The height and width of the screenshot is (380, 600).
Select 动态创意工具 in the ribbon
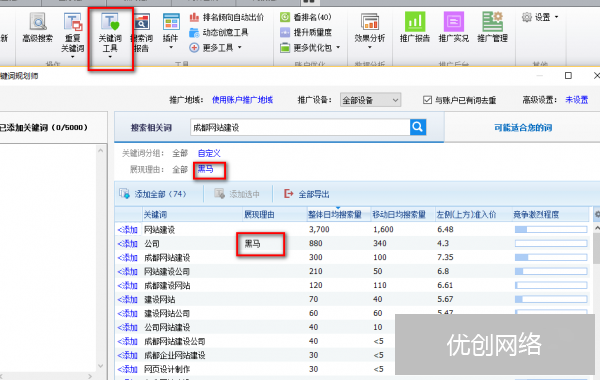(x=219, y=33)
